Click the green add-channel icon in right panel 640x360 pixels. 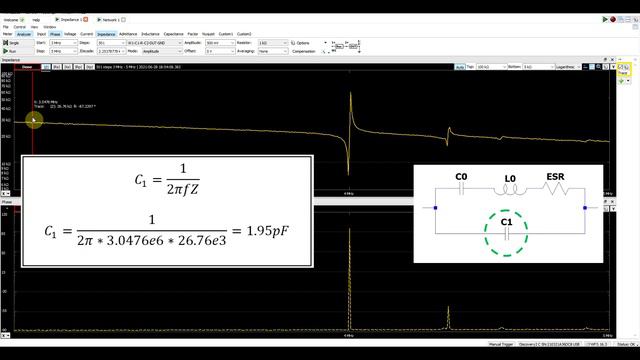621,81
